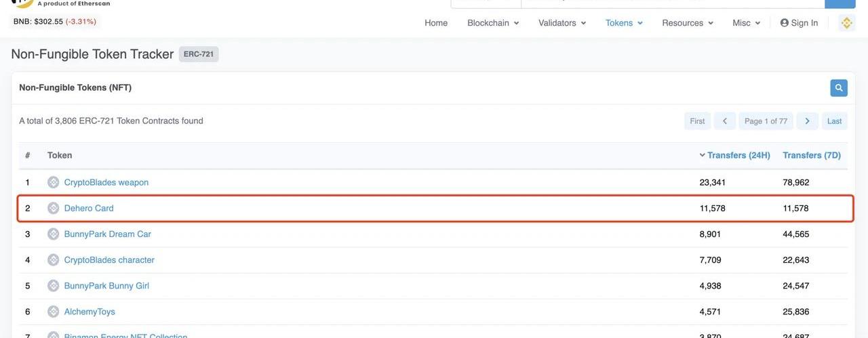Screen dimensions: 868x338
Task: Click the top search submit button
Action: 840,3
